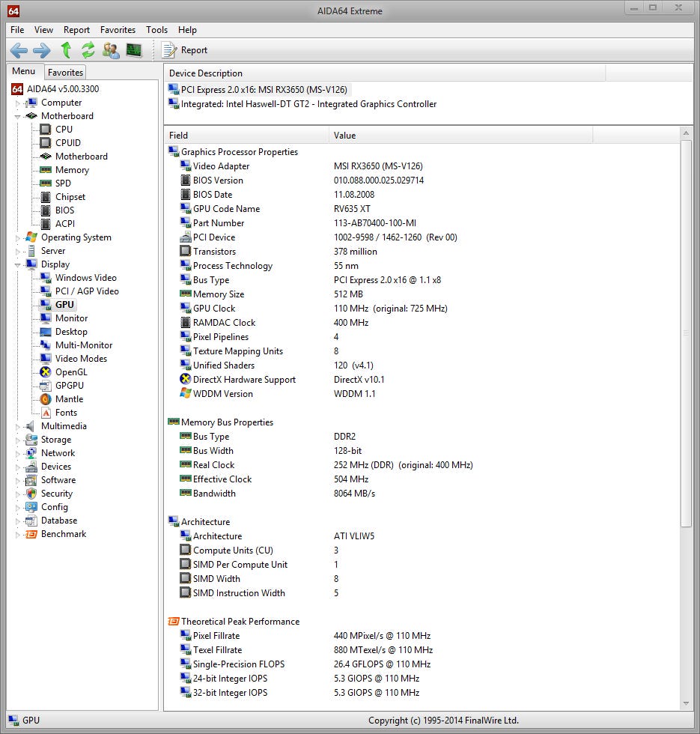Click the GPGPU icon in Display tree
This screenshot has width=700, height=734.
[46, 386]
